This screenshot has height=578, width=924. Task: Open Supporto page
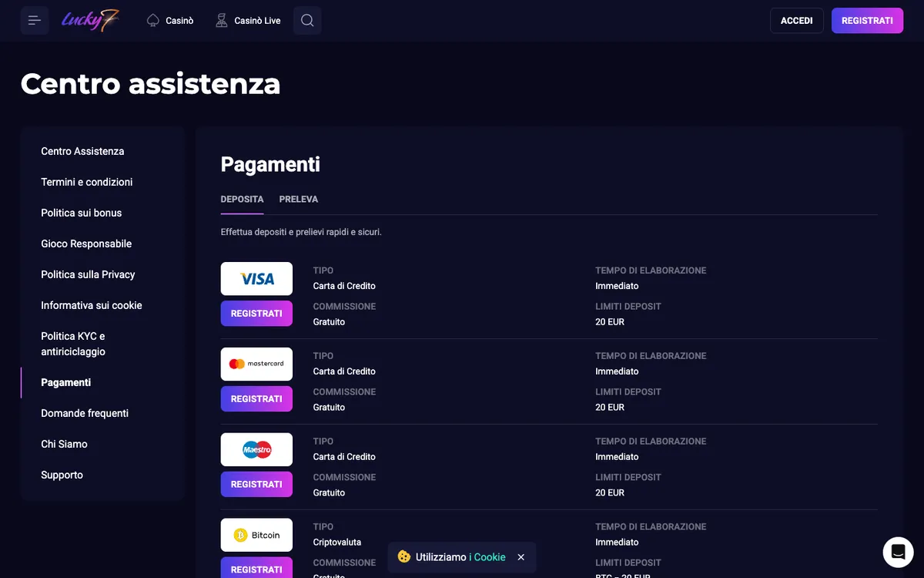click(x=62, y=475)
